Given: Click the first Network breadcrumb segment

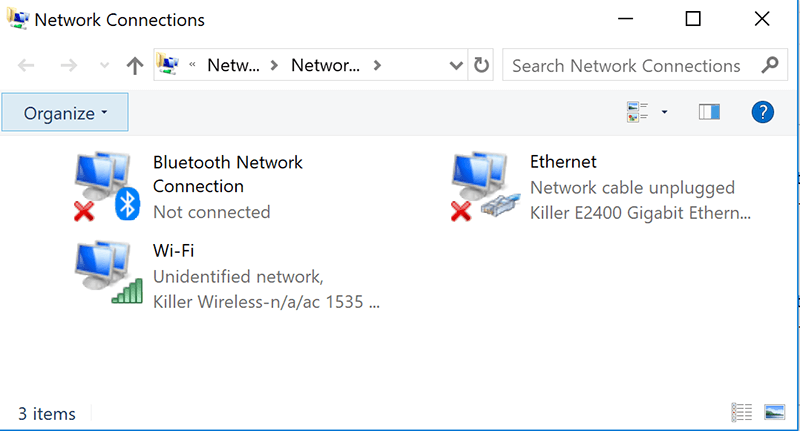Looking at the screenshot, I should pyautogui.click(x=233, y=66).
